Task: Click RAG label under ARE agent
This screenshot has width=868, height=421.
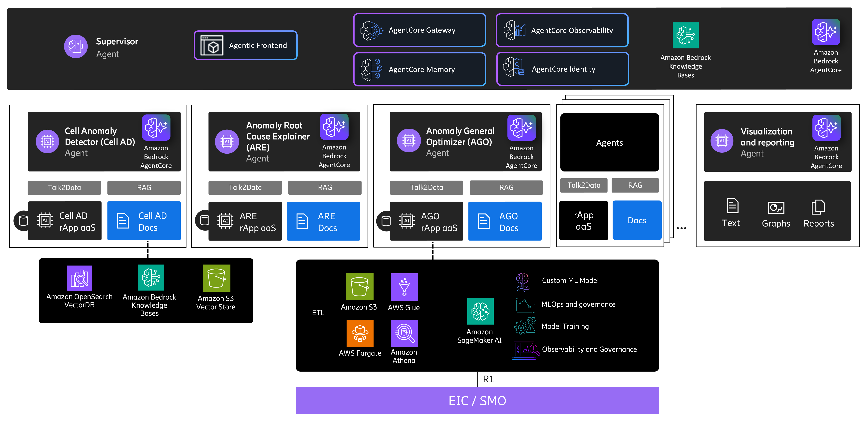Action: (x=325, y=187)
